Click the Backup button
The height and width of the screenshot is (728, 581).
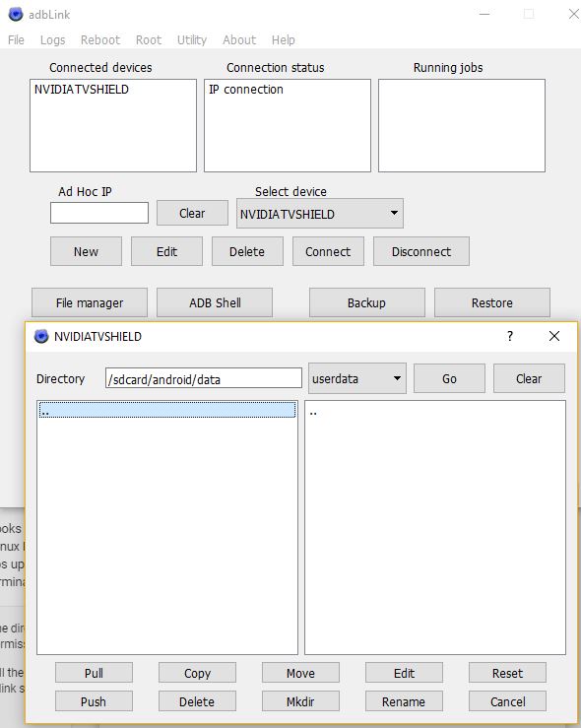tap(367, 302)
